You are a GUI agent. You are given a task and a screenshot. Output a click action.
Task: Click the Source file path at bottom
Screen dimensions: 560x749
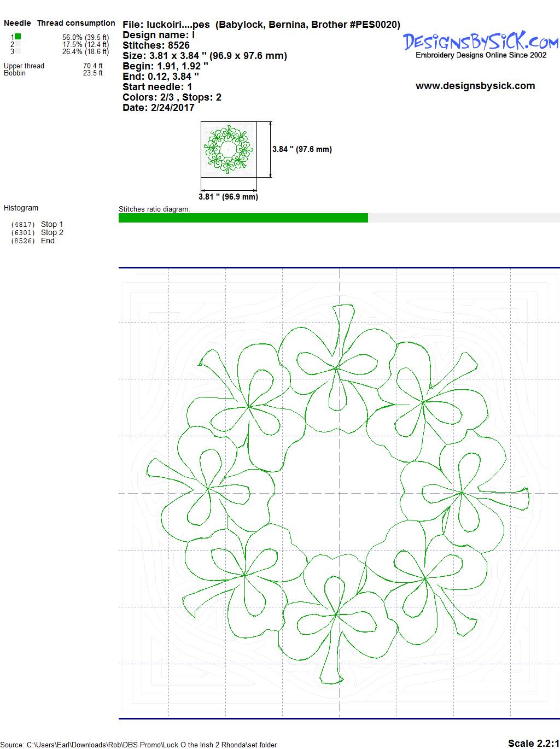pyautogui.click(x=138, y=745)
